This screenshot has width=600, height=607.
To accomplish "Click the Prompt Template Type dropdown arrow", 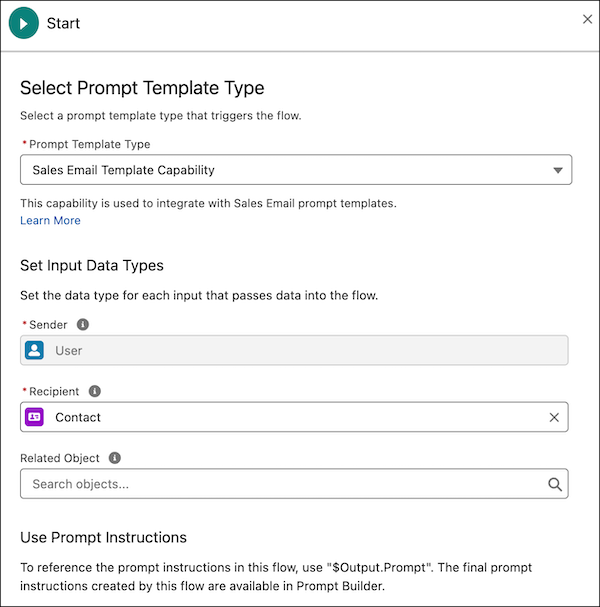I will coord(557,170).
